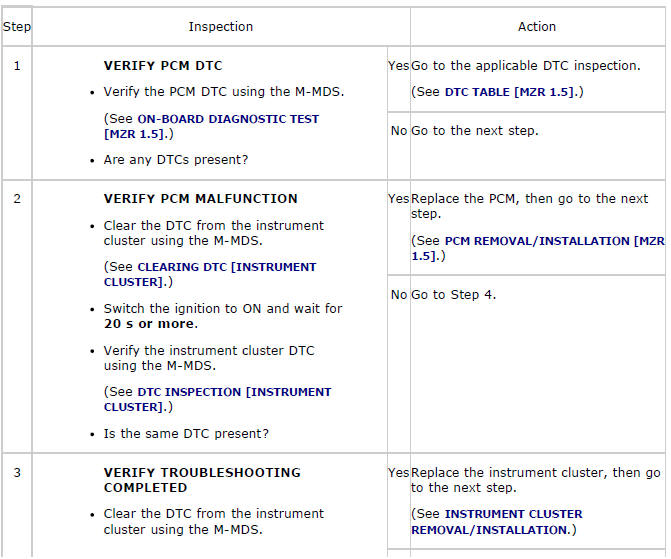
Task: Open the DTC TABLE [MZR 1.5] link
Action: [x=514, y=92]
